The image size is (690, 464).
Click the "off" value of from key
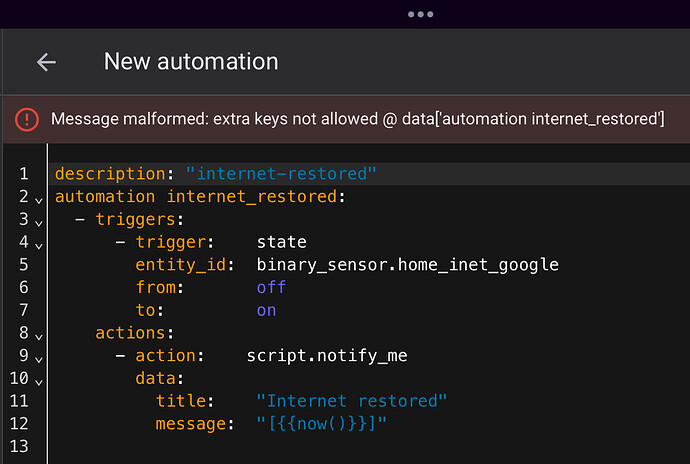pyautogui.click(x=271, y=287)
